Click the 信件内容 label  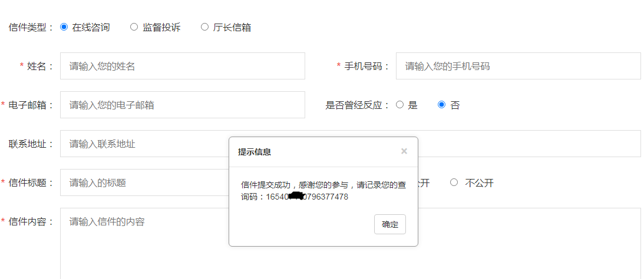(31, 222)
